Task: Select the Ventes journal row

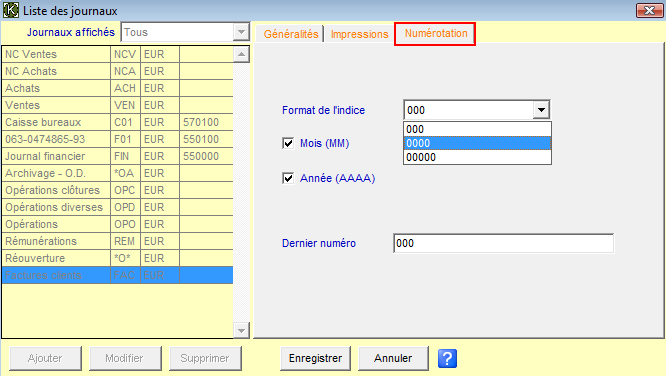Action: point(118,105)
